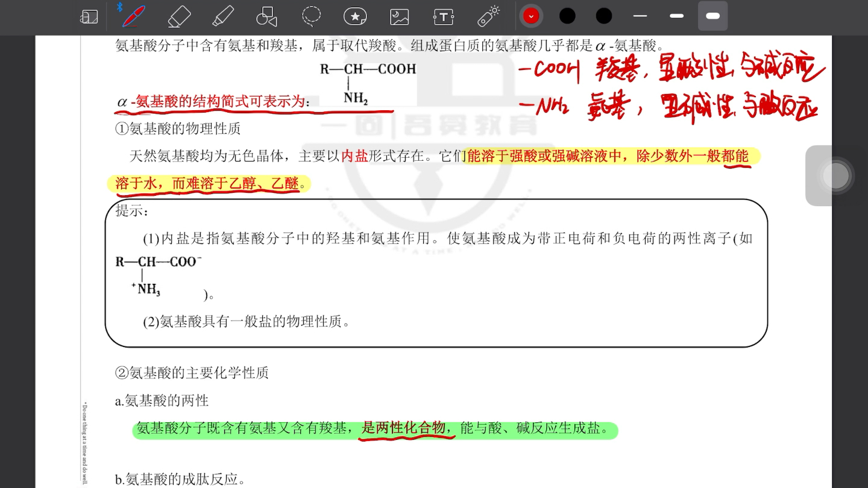Image resolution: width=868 pixels, height=488 pixels.
Task: Open the page view mode icon
Action: (x=89, y=17)
